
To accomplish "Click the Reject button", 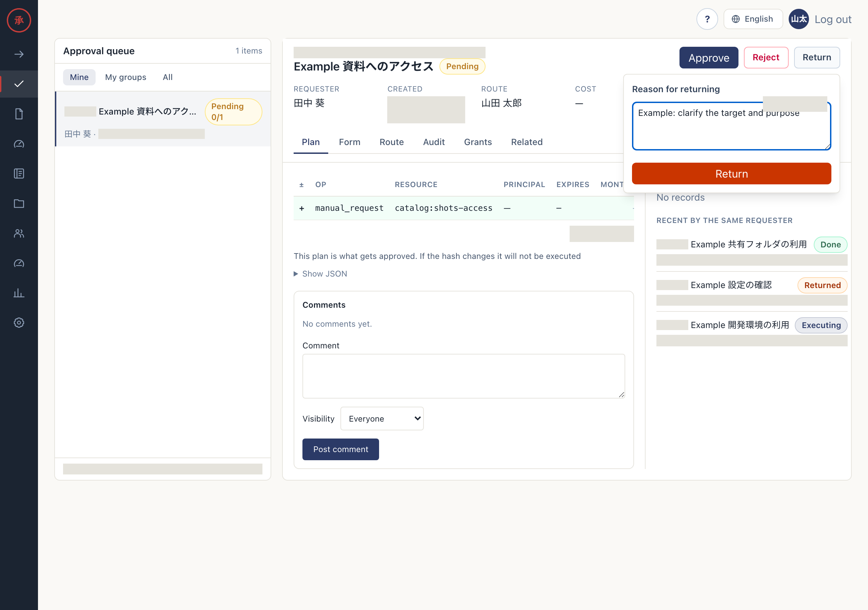I will [766, 58].
